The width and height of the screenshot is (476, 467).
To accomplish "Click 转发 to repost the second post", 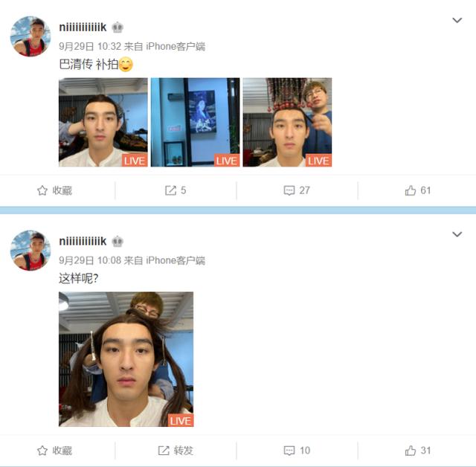I will (x=176, y=451).
